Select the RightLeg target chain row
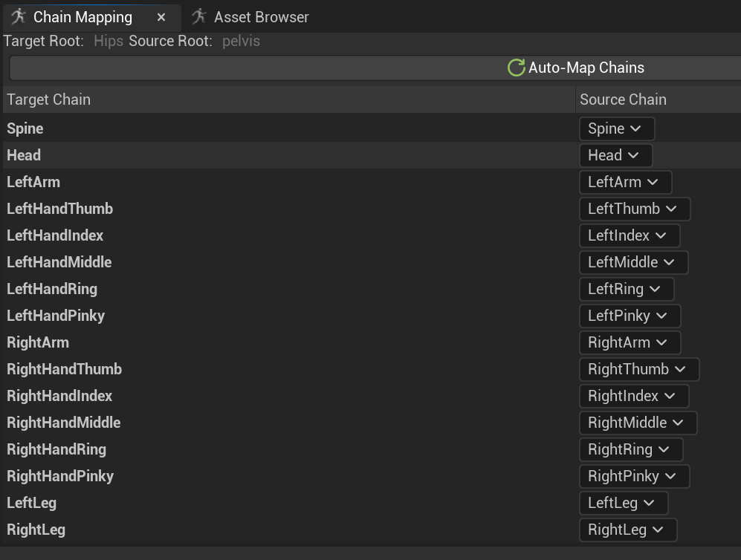Viewport: 741px width, 560px height. [x=36, y=530]
